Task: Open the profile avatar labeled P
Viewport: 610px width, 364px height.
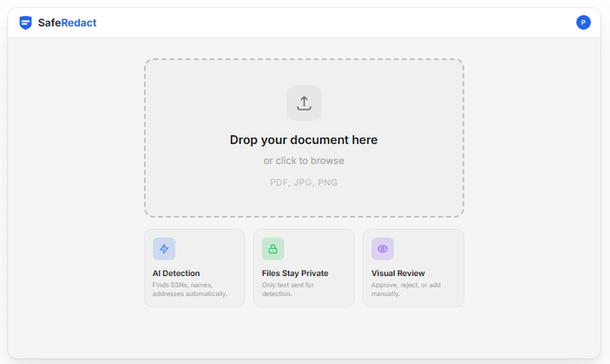Action: (x=583, y=22)
